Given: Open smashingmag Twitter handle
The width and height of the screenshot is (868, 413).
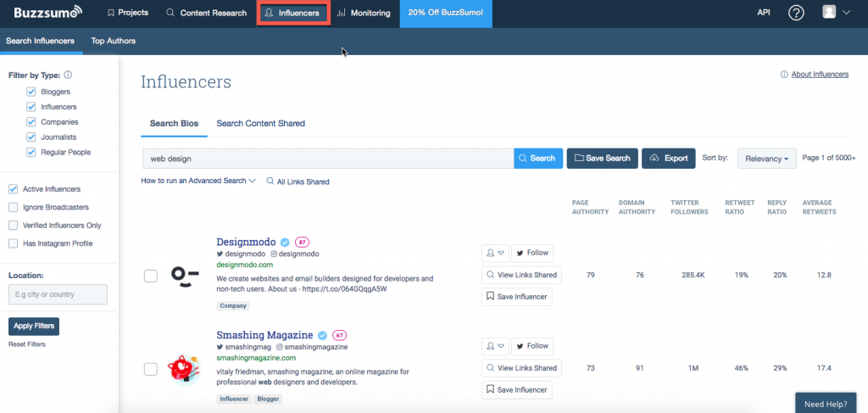Looking at the screenshot, I should 243,347.
